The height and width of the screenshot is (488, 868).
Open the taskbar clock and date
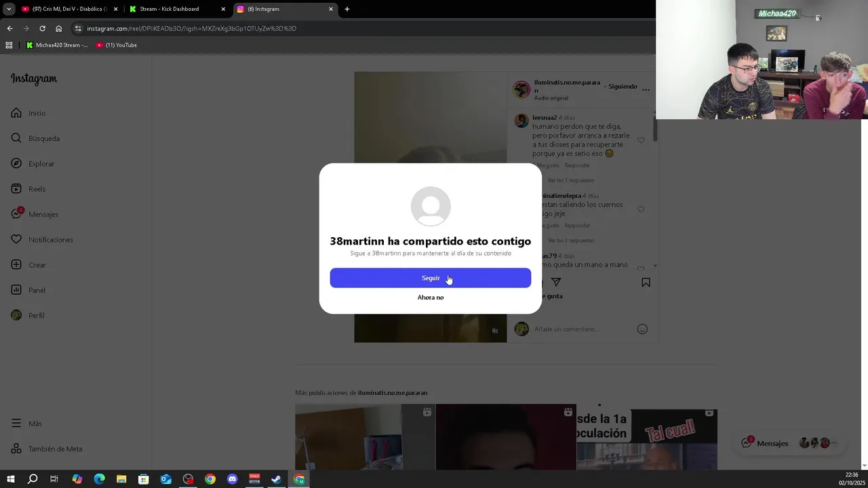click(x=852, y=479)
